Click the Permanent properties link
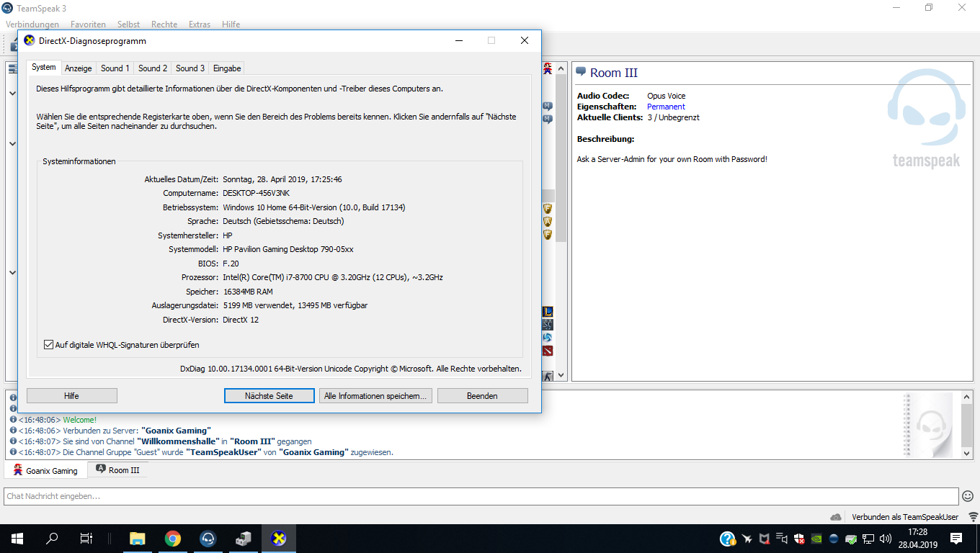 click(666, 107)
